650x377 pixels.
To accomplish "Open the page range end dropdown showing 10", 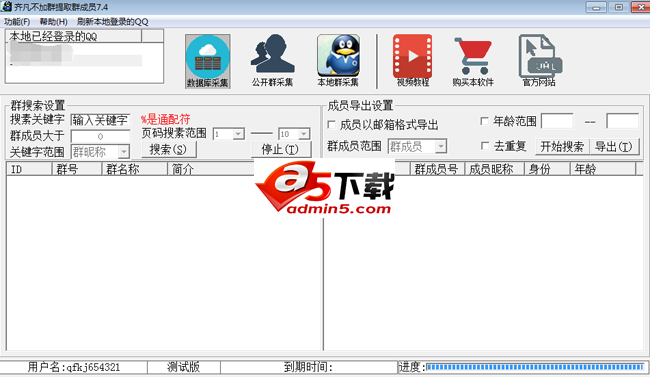I will (304, 134).
